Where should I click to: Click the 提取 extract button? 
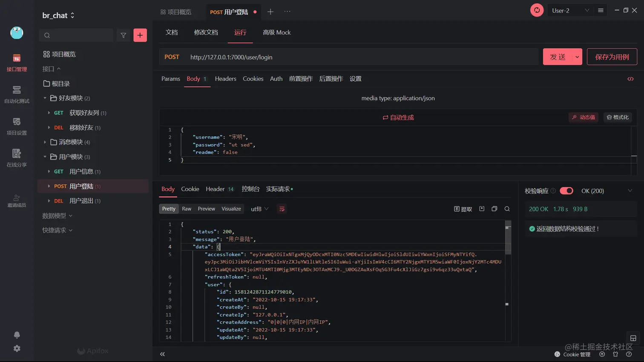pos(463,209)
